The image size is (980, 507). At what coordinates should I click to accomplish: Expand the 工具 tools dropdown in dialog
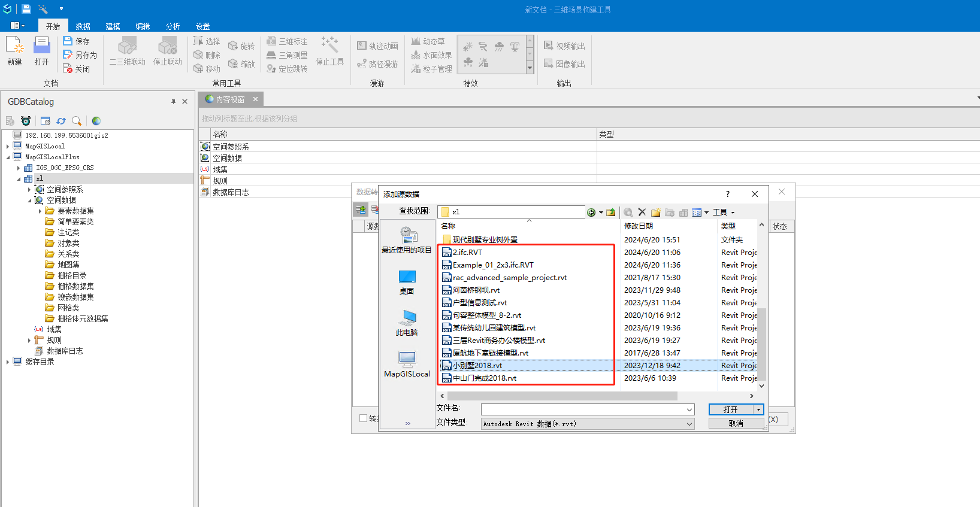[x=724, y=212]
